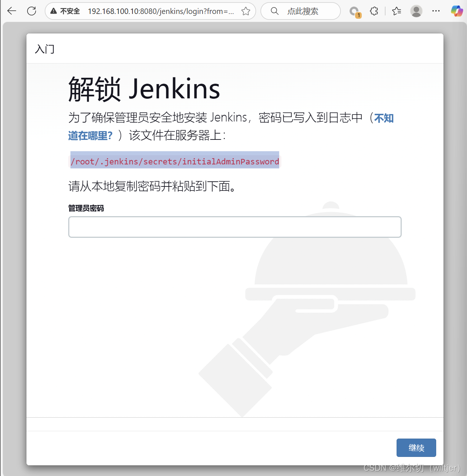Click the magnifier icon in the search box
The image size is (467, 476).
tap(275, 11)
